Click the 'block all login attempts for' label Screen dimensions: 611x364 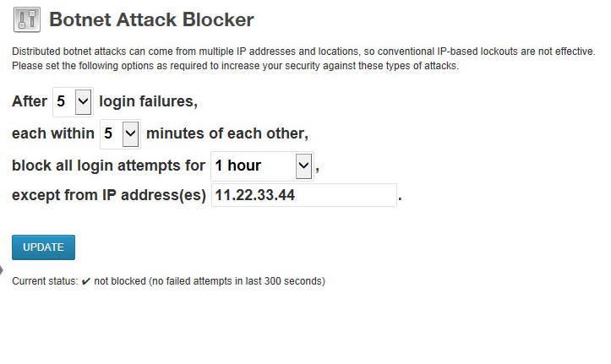coord(108,166)
